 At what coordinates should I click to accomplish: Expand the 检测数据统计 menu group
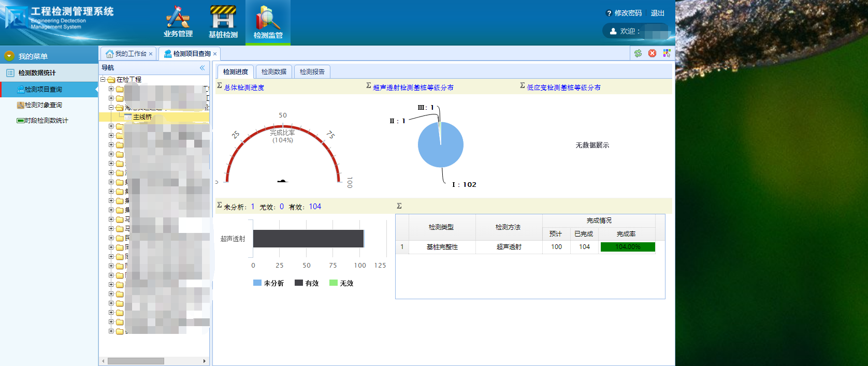point(49,73)
